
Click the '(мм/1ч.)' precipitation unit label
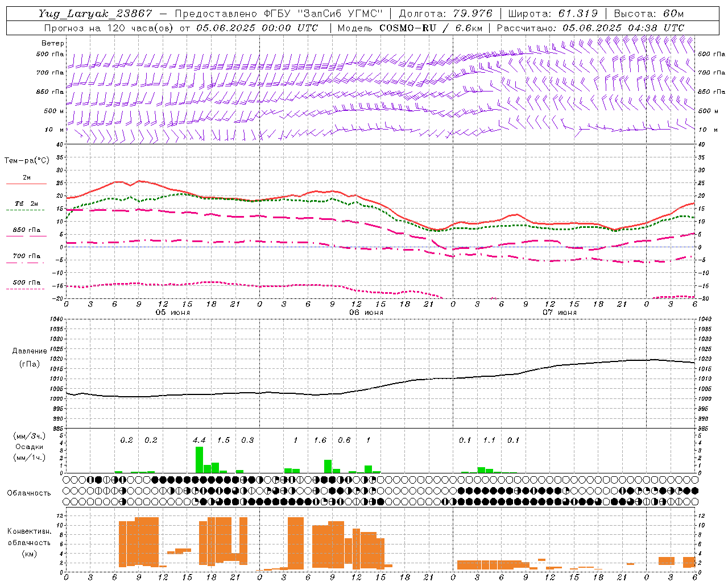coord(30,457)
